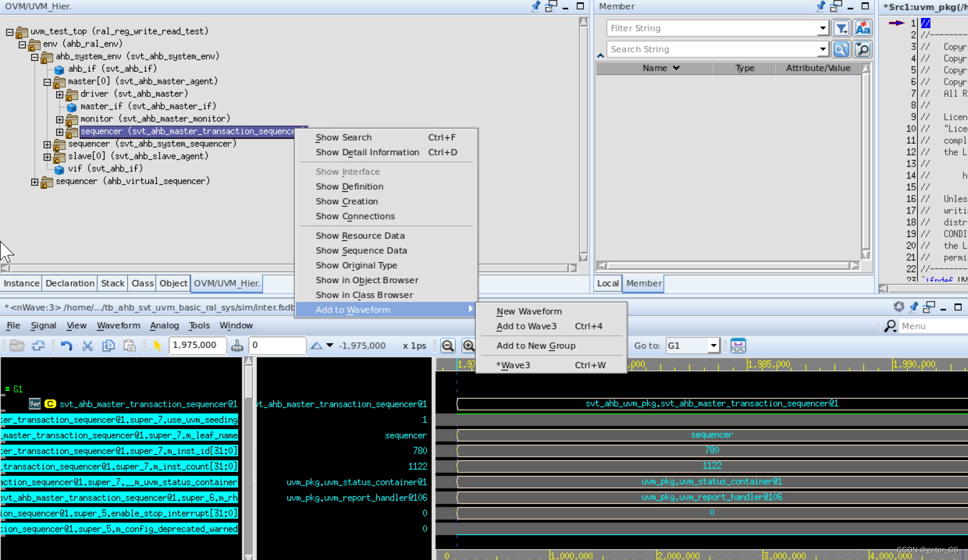Click the Cut icon in the waveform toolbar
This screenshot has width=968, height=560.
point(87,346)
